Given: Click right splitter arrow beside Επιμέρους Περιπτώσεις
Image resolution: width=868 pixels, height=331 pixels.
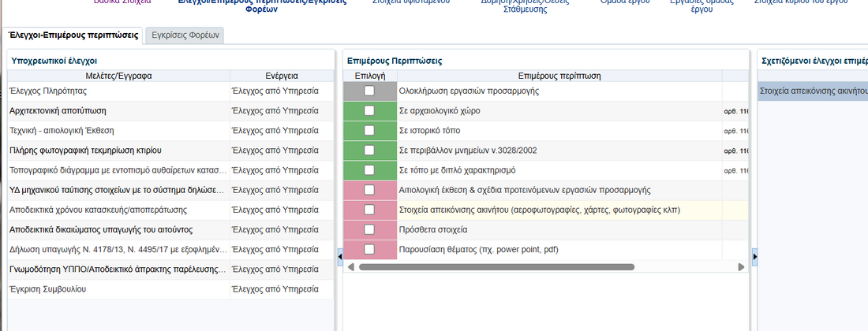Looking at the screenshot, I should pos(754,256).
